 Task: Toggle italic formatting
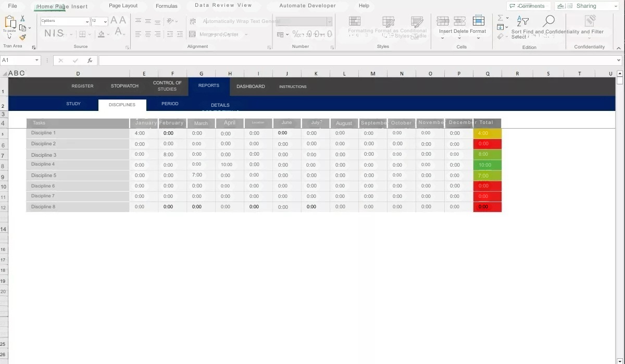click(x=54, y=33)
